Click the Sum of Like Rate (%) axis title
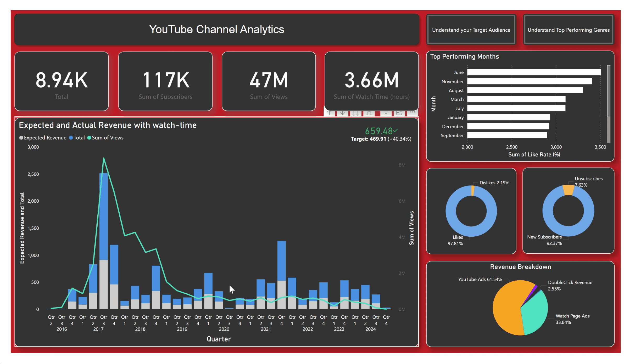Viewport: 624px width, 364px height. tap(534, 155)
